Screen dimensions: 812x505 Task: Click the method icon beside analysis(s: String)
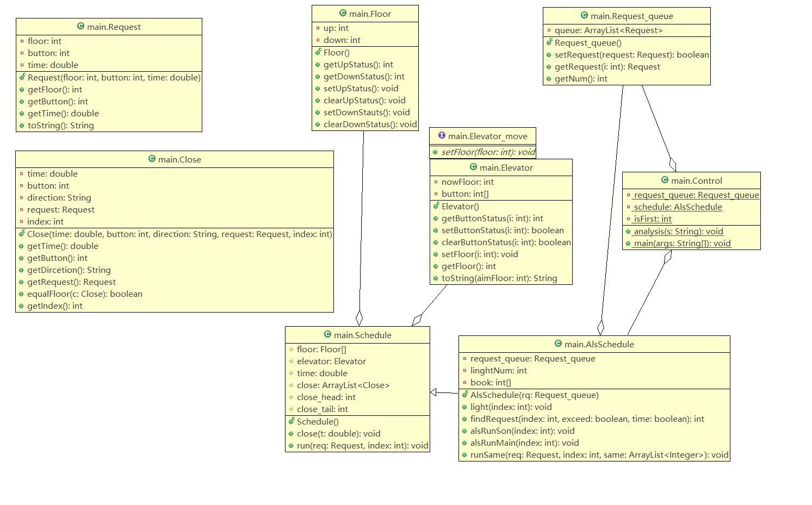(x=628, y=232)
